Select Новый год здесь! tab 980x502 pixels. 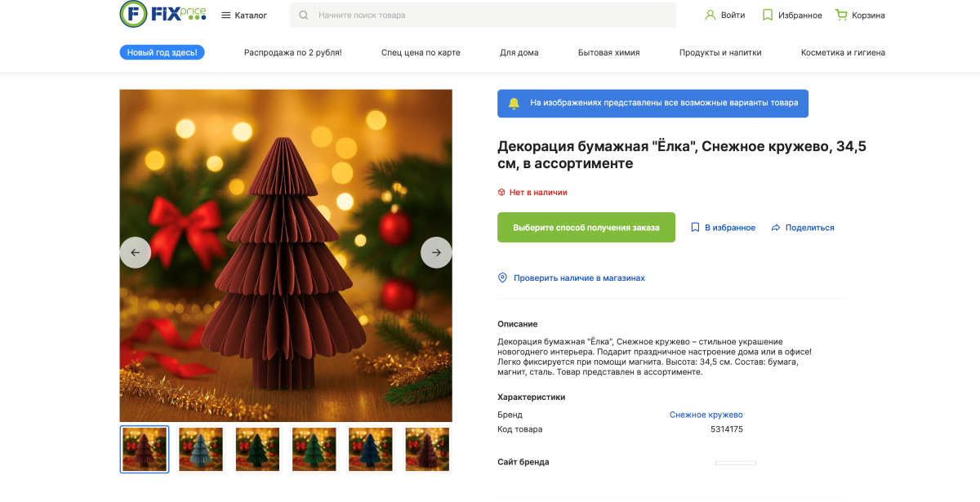click(x=162, y=52)
